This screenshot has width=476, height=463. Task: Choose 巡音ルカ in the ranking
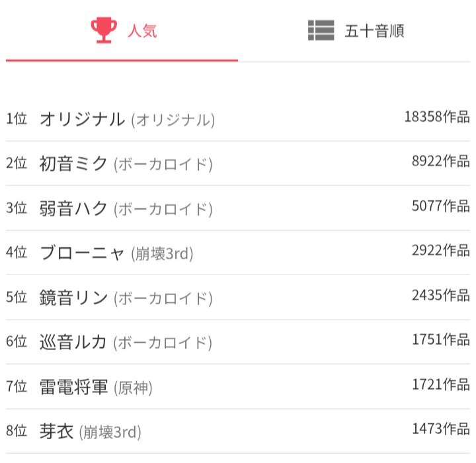(x=73, y=343)
